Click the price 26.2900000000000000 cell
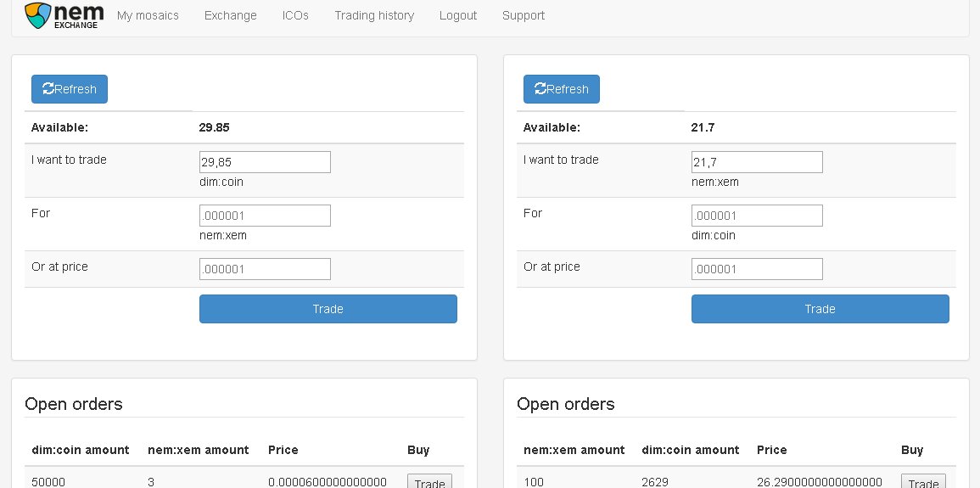The height and width of the screenshot is (488, 980). [x=820, y=482]
